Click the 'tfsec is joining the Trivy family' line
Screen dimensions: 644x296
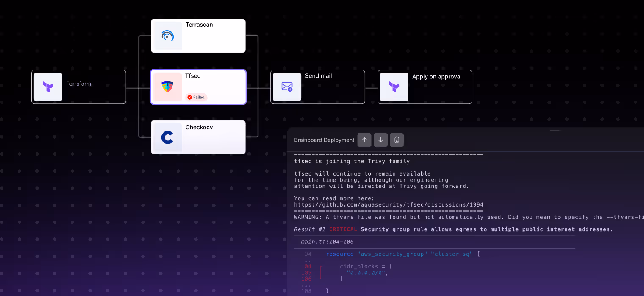[x=352, y=161]
